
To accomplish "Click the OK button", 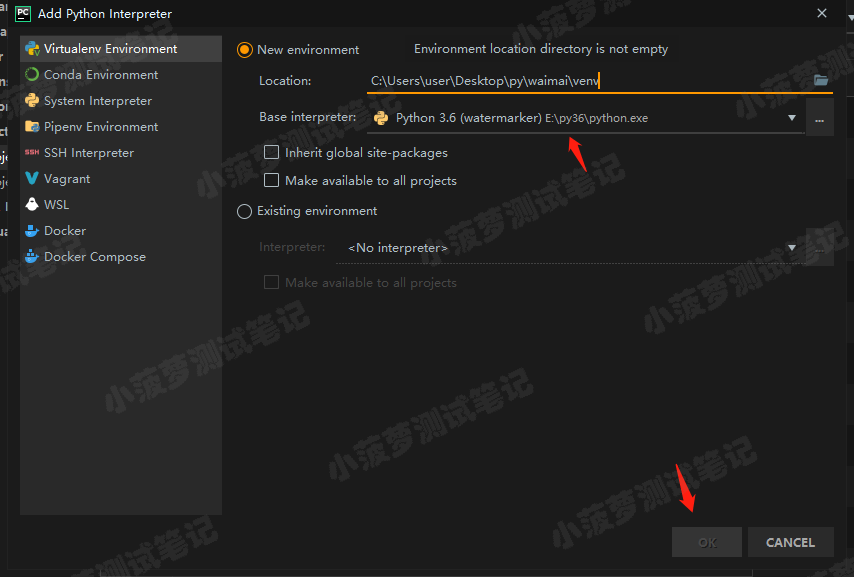I will (707, 542).
